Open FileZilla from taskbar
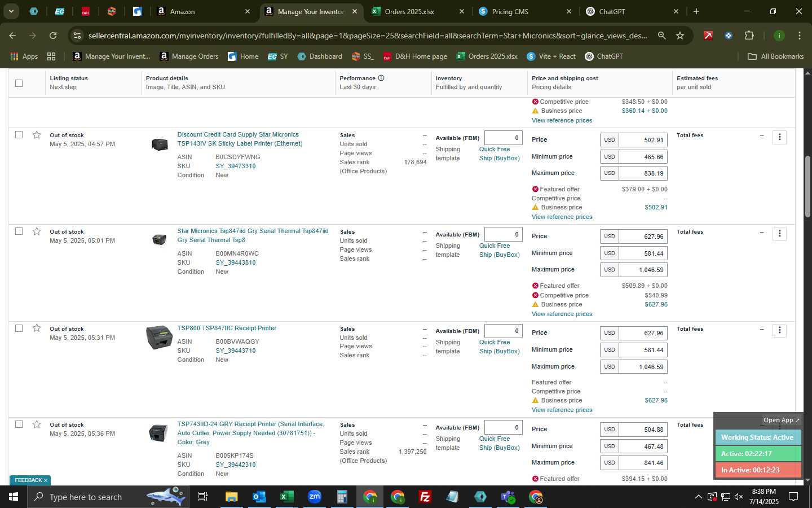 pyautogui.click(x=425, y=497)
